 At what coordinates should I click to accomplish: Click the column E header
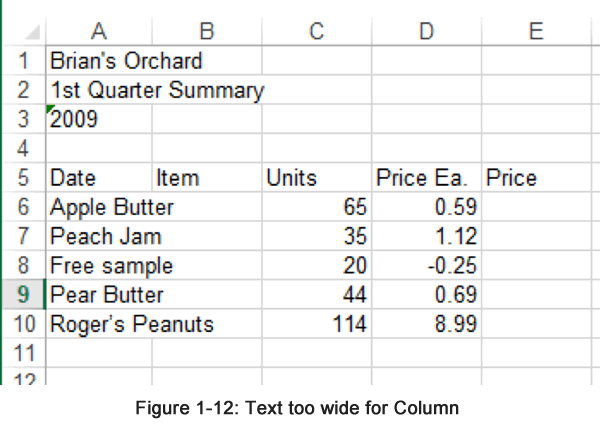point(535,32)
